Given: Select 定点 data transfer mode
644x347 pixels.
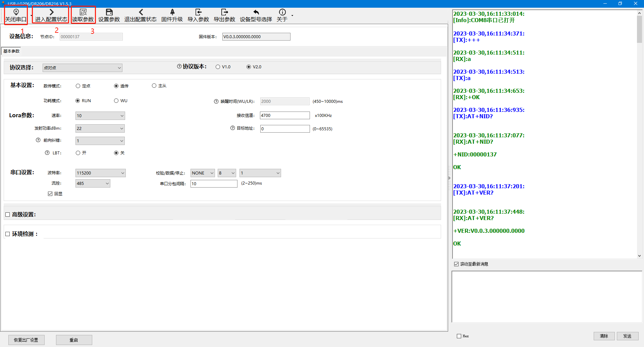Looking at the screenshot, I should tap(78, 86).
